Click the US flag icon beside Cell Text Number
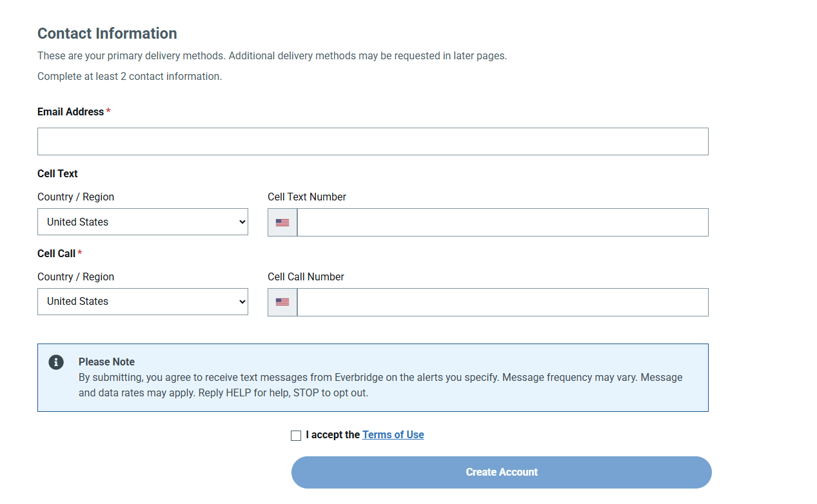The height and width of the screenshot is (504, 817). pos(282,222)
